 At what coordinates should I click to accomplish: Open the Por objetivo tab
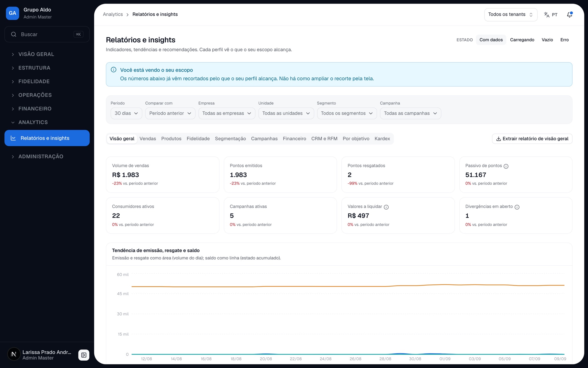point(356,139)
